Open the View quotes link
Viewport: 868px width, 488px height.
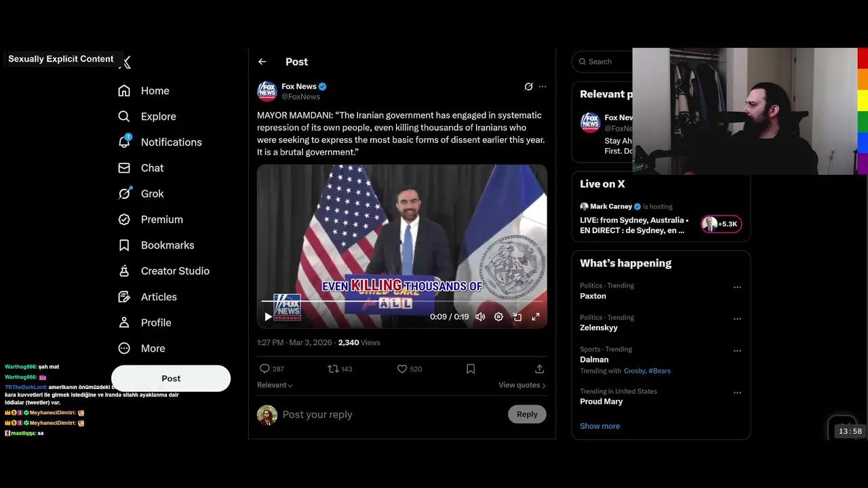coord(522,385)
